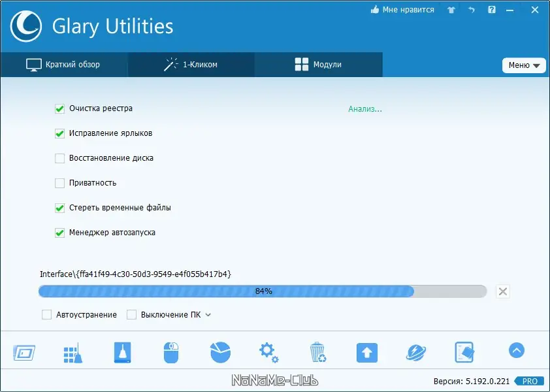
Task: Cancel the scan with the X next to progress bar
Action: [503, 291]
